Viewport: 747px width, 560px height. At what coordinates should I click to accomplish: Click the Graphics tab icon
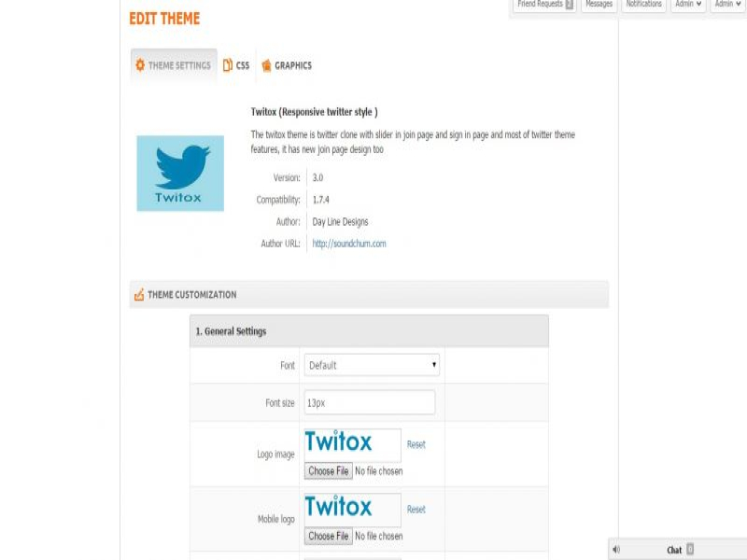click(x=267, y=65)
